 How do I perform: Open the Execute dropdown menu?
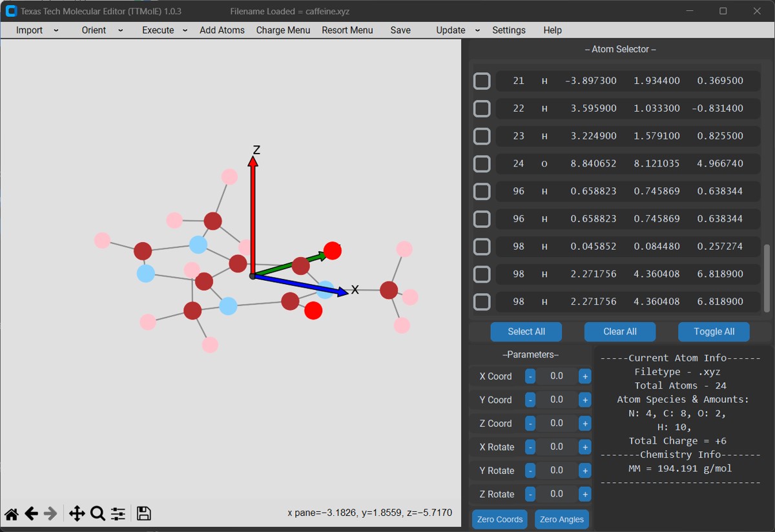tap(165, 30)
